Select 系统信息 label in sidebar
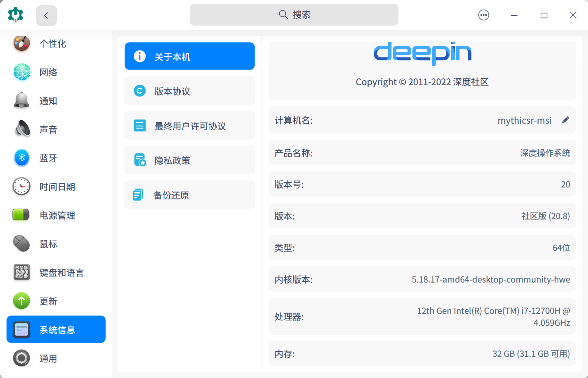 [57, 330]
